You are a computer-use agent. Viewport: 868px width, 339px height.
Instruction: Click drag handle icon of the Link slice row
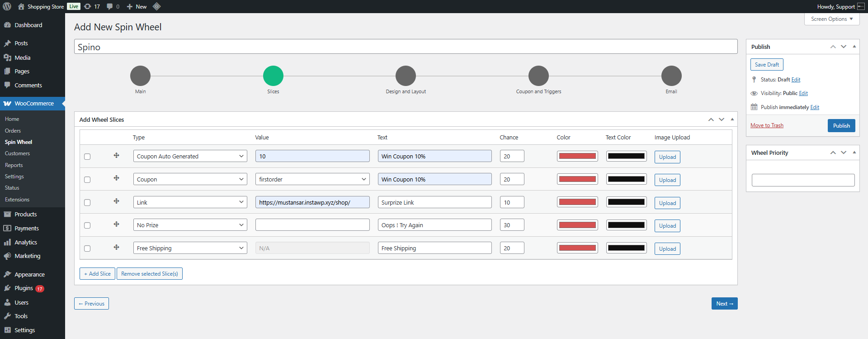[x=116, y=201]
